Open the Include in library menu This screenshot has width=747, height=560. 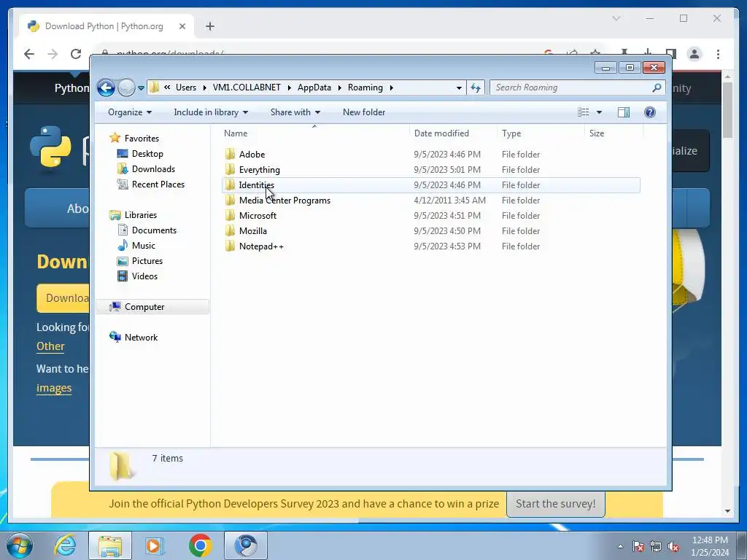coord(211,112)
